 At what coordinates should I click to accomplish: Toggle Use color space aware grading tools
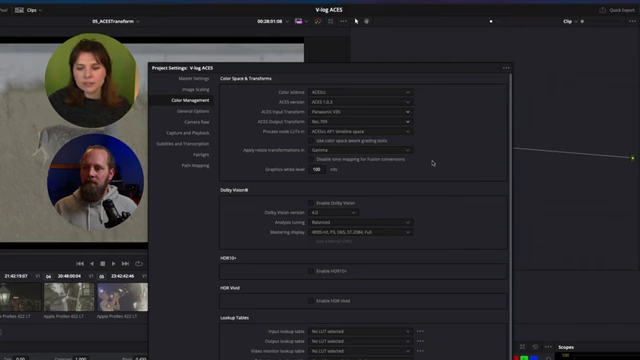click(x=311, y=141)
